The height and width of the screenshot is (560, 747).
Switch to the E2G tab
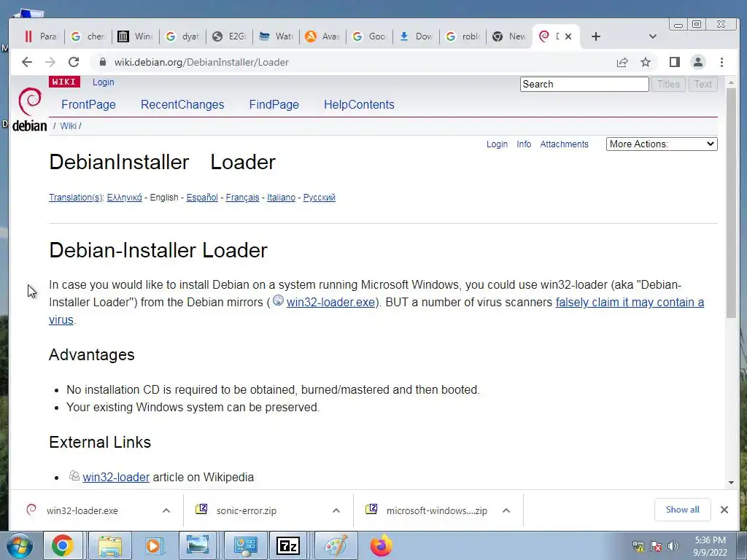(230, 36)
